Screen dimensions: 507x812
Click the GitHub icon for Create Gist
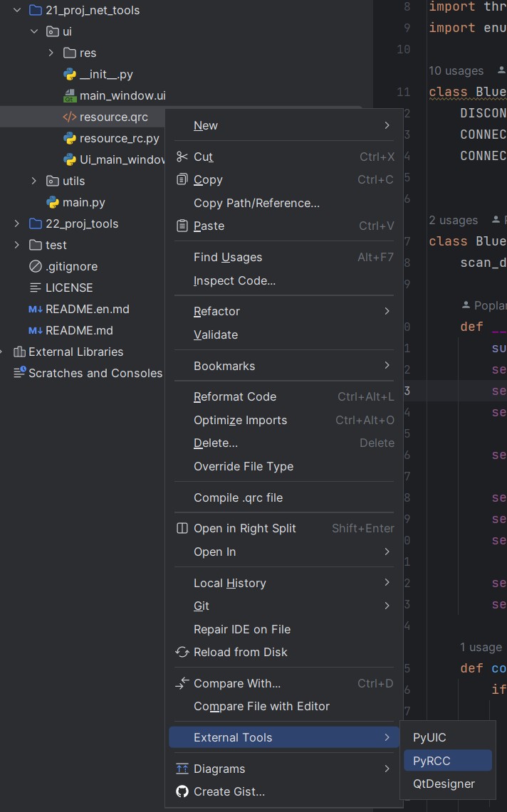(182, 791)
